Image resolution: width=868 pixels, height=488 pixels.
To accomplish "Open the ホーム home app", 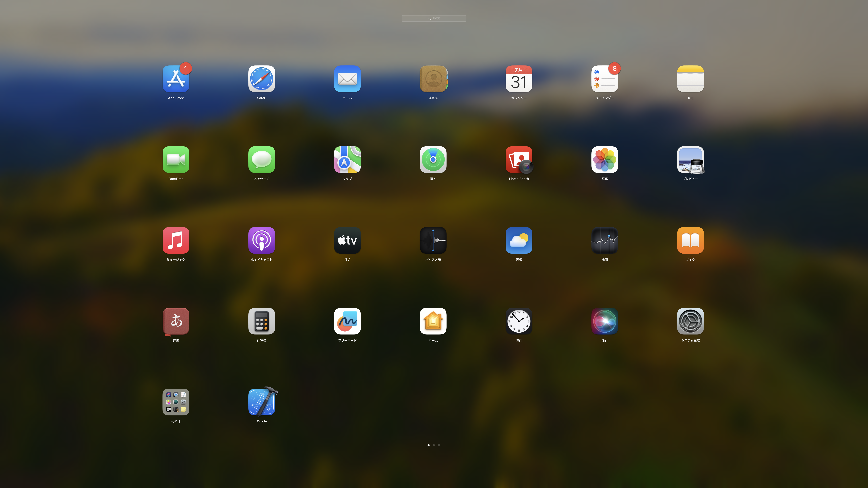I will 433,321.
